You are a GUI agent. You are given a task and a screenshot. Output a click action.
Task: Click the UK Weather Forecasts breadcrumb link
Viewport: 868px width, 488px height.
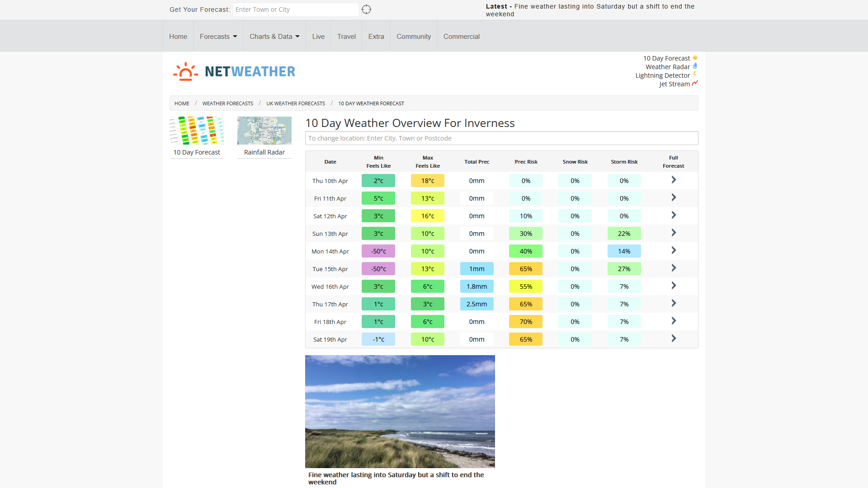click(296, 103)
